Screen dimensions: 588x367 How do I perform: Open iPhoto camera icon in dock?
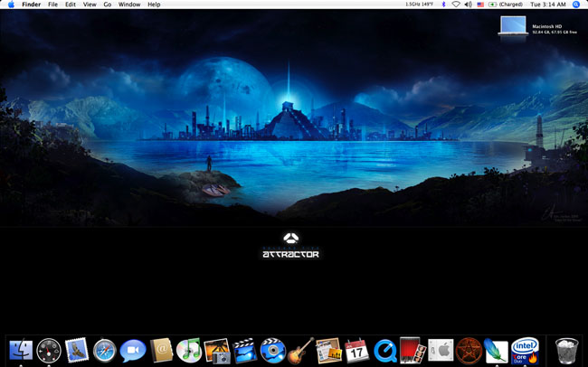click(x=217, y=351)
